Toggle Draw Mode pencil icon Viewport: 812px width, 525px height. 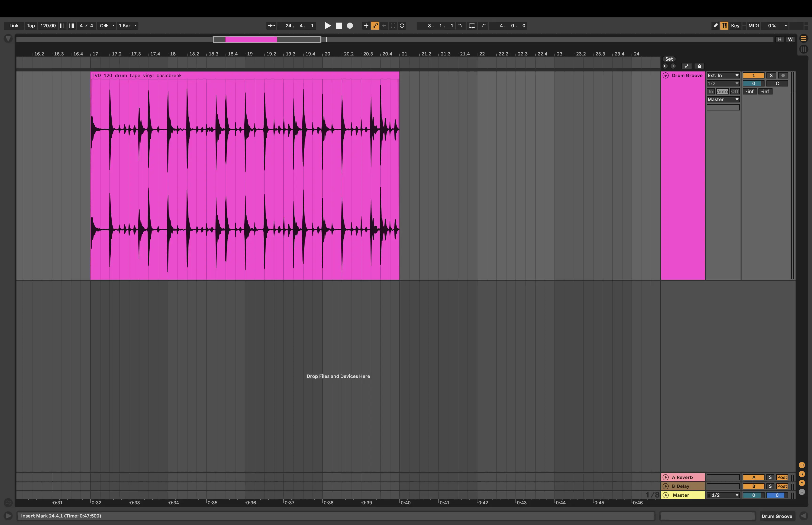715,26
